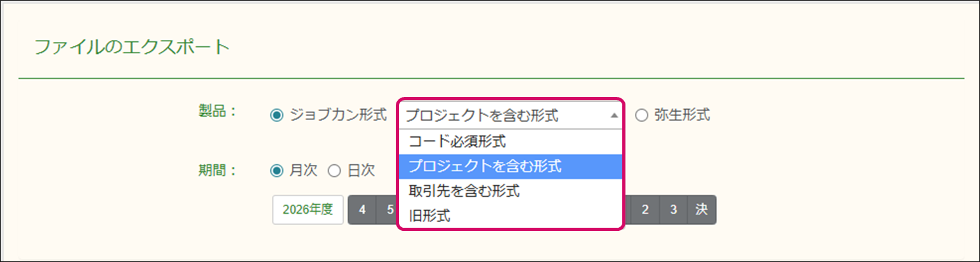Choose the 弥生形式 radio option
This screenshot has width=980, height=262.
pyautogui.click(x=641, y=115)
